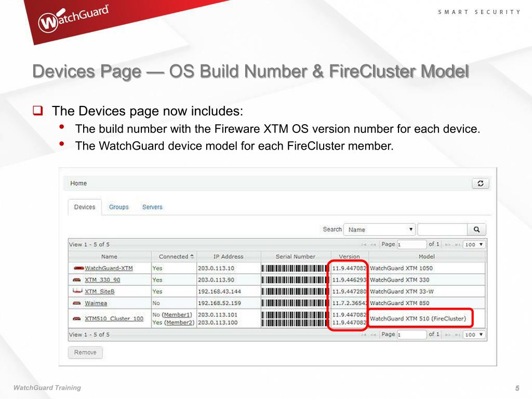Click version 11.9.446293 cell

[350, 280]
